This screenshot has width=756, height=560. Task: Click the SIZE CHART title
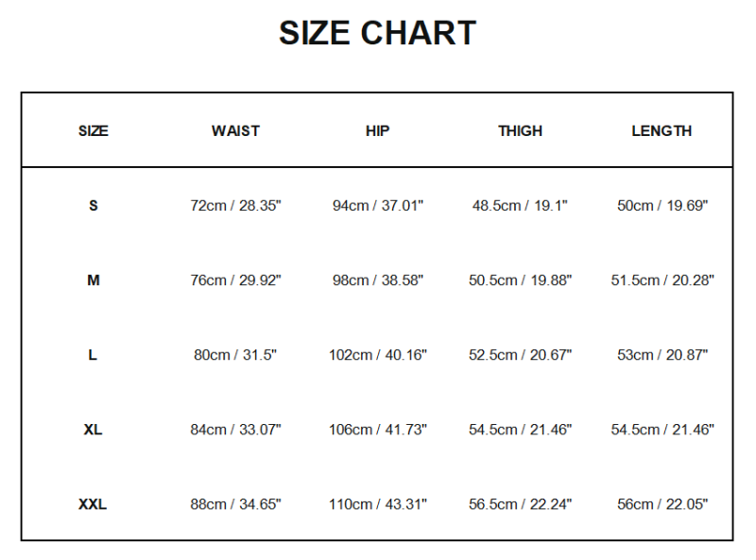pos(377,34)
